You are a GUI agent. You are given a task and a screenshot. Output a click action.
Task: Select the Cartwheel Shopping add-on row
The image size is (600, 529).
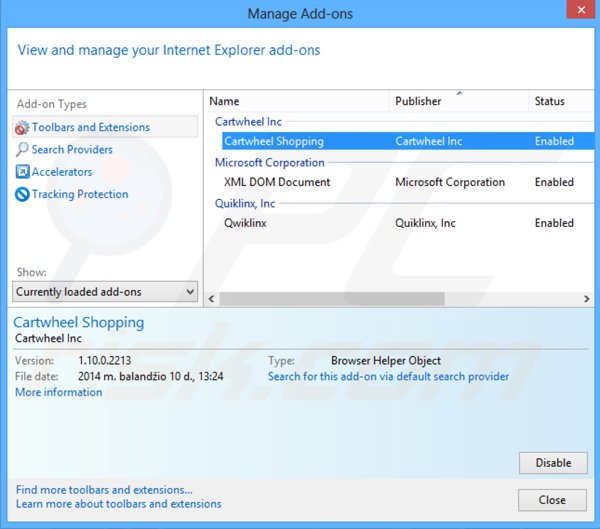(x=408, y=141)
